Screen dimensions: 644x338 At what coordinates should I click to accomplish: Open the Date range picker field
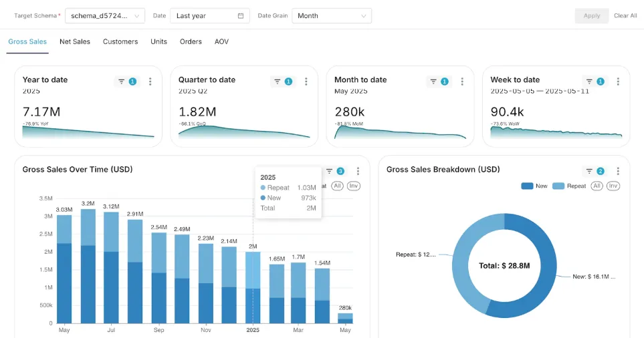tap(209, 15)
